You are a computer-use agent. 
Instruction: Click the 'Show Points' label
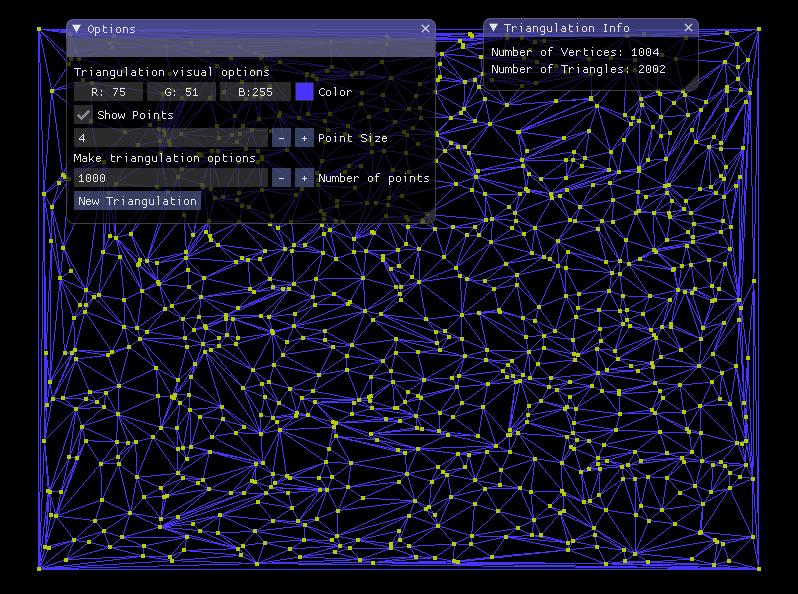point(135,115)
